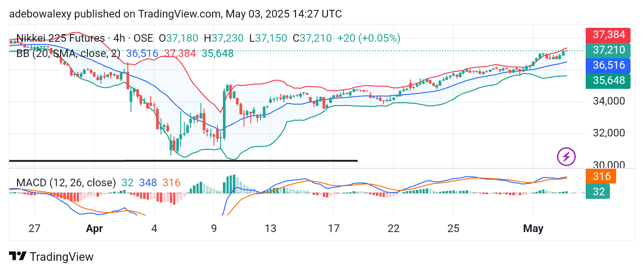Click the orange 316 MACD signal tag
This screenshot has height=272, width=644.
601,176
